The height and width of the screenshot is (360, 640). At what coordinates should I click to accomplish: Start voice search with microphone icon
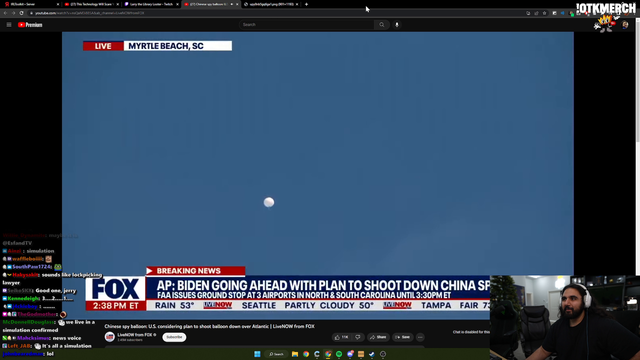(x=397, y=25)
